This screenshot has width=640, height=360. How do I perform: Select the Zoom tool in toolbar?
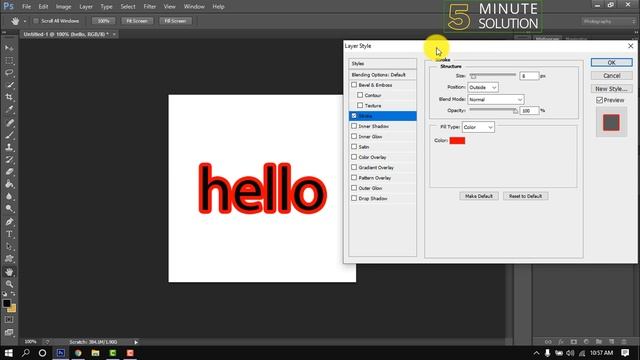tap(9, 284)
